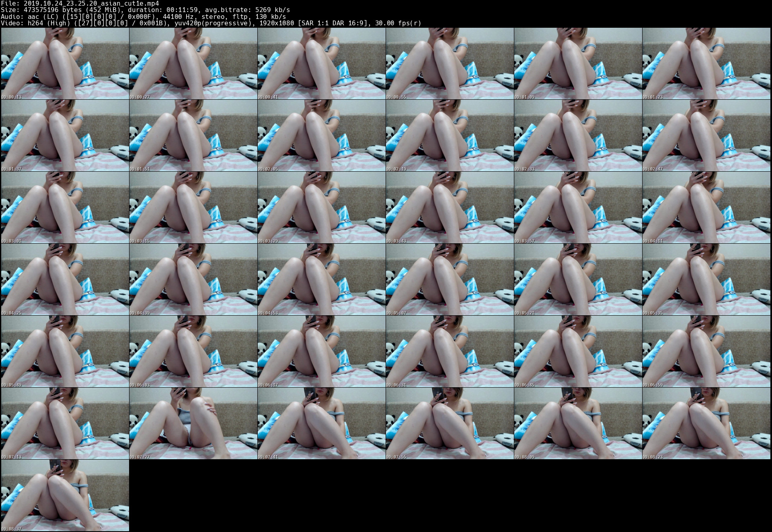Select the 00:06:45 frame
The height and width of the screenshot is (532, 772).
click(x=578, y=351)
